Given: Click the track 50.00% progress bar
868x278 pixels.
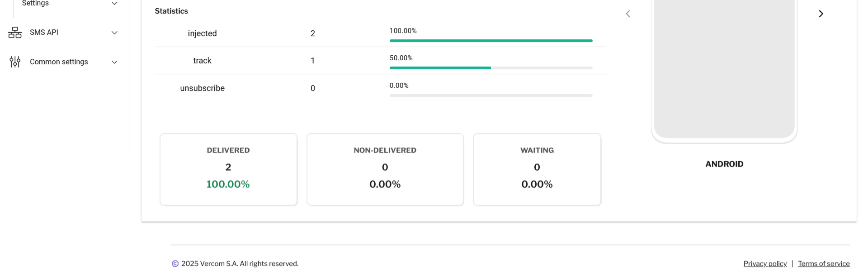Looking at the screenshot, I should pyautogui.click(x=491, y=68).
